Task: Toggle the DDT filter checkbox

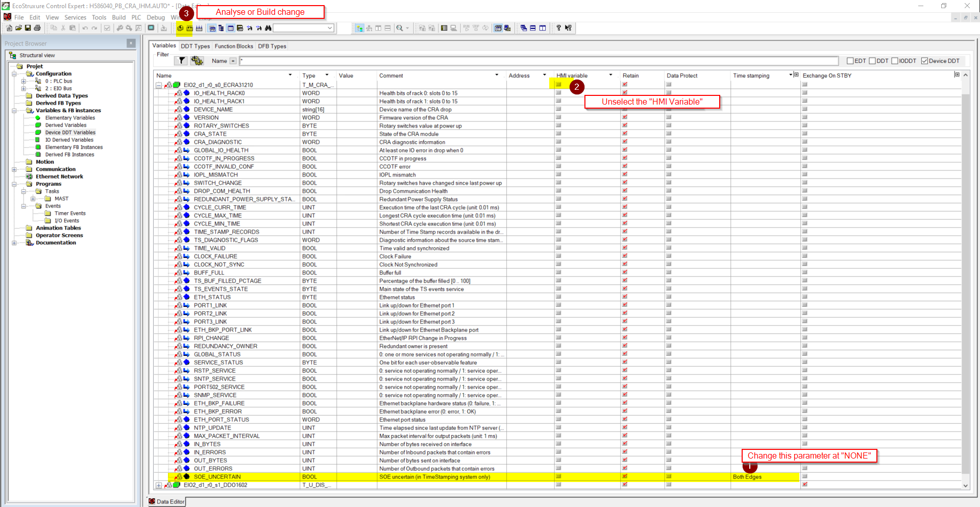Action: point(872,61)
